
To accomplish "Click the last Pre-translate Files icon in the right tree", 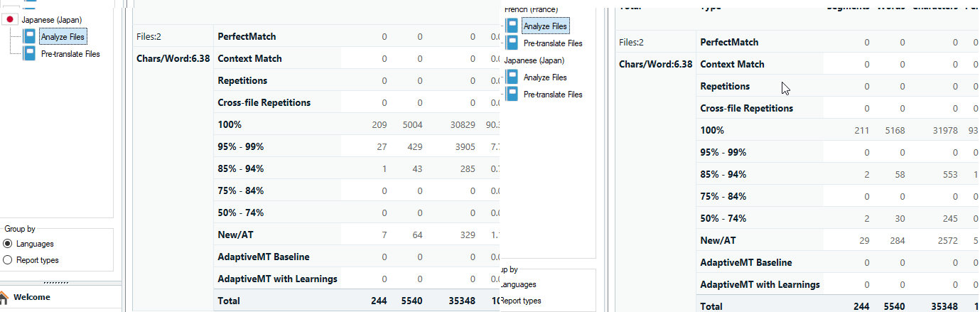I will (x=512, y=95).
